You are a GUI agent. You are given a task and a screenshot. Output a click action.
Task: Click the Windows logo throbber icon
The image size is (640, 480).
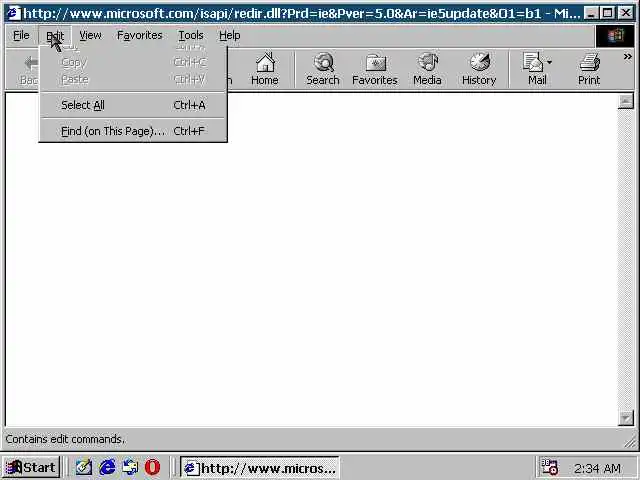(x=616, y=36)
